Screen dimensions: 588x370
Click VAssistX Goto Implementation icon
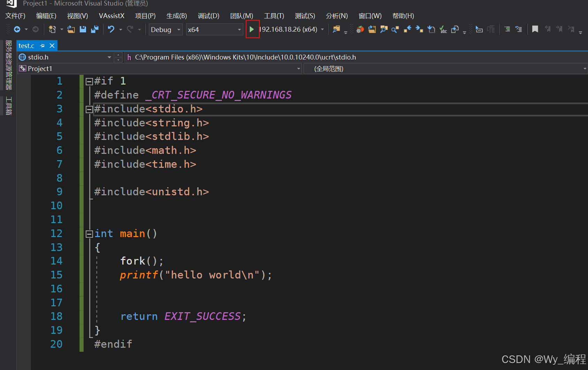[x=431, y=30]
